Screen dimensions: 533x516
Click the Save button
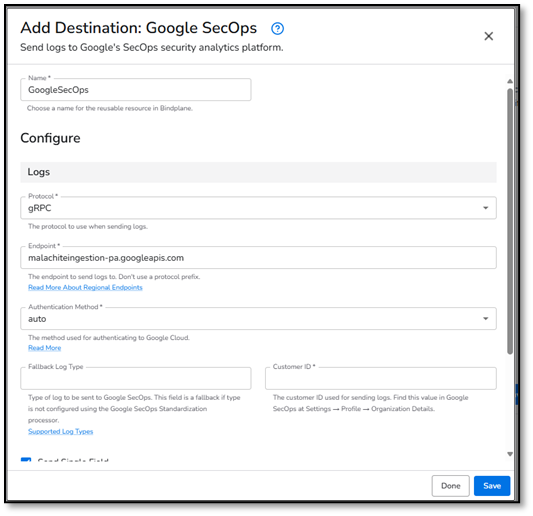pyautogui.click(x=492, y=486)
